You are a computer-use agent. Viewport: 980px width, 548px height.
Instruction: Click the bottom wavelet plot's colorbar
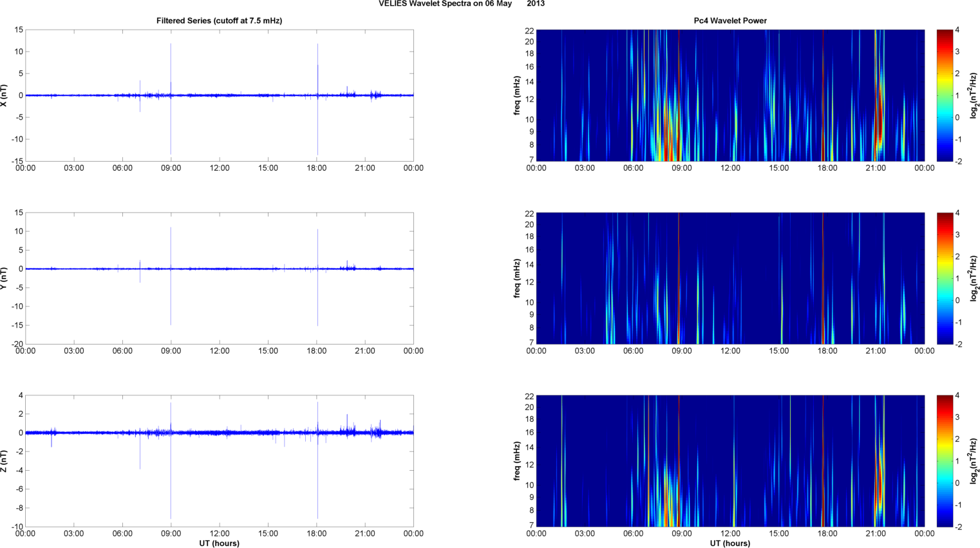point(944,461)
